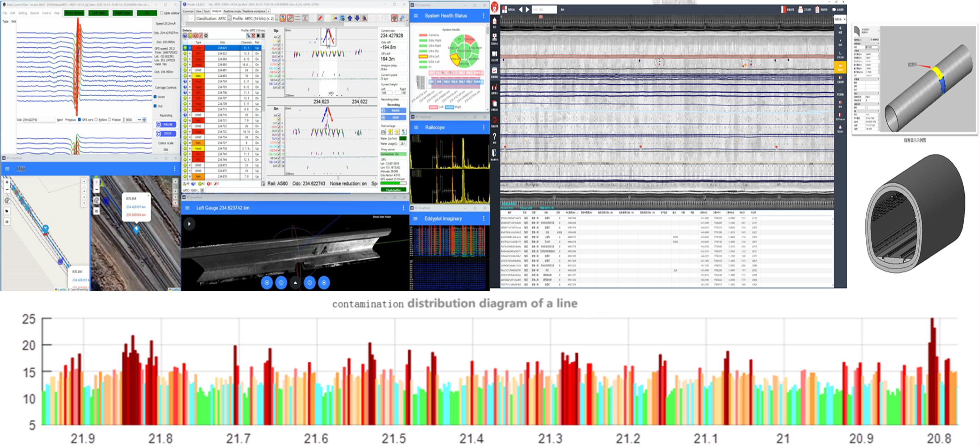The height and width of the screenshot is (446, 980).
Task: Switch to the Realtime mode tab in Hunter
Action: tap(232, 11)
